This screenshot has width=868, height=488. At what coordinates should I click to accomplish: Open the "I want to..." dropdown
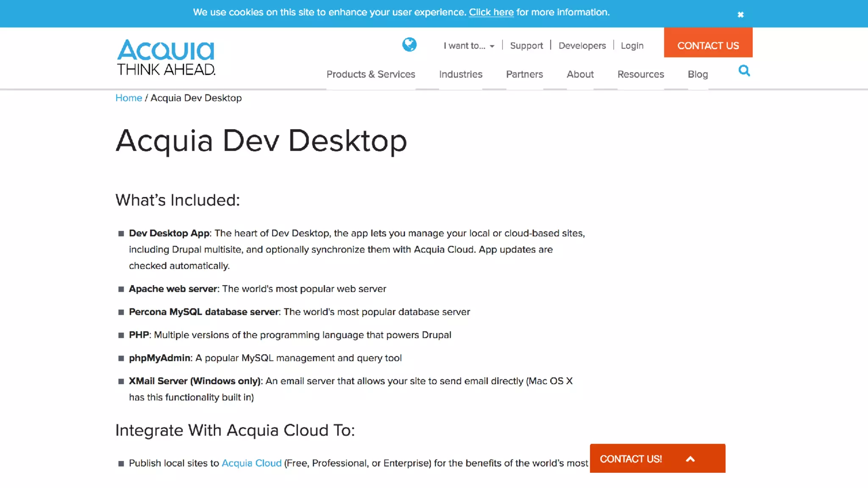[469, 46]
